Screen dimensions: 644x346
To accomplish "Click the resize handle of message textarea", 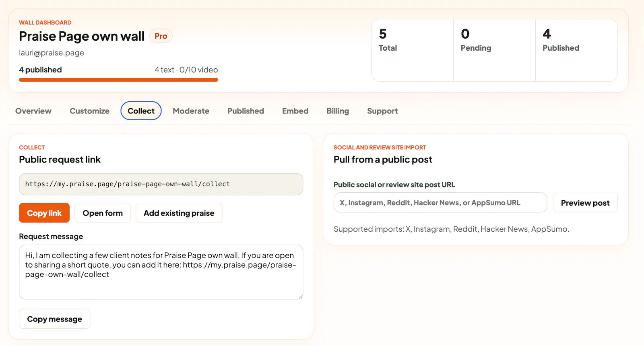I will point(300,297).
